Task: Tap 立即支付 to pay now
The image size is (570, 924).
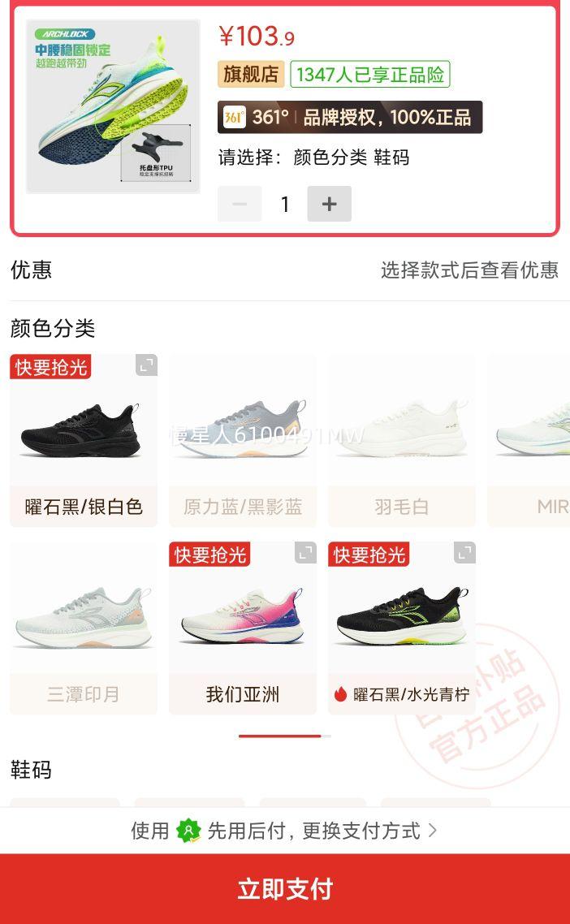Action: pyautogui.click(x=285, y=888)
